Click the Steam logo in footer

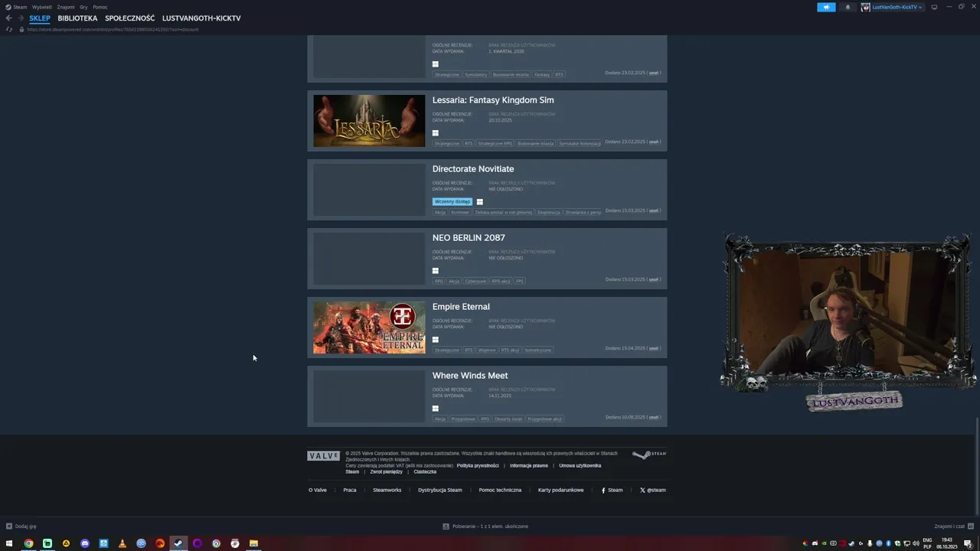pyautogui.click(x=649, y=455)
